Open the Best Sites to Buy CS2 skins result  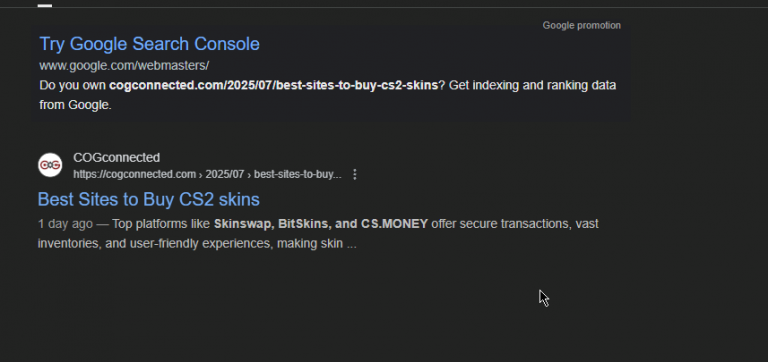click(x=148, y=199)
